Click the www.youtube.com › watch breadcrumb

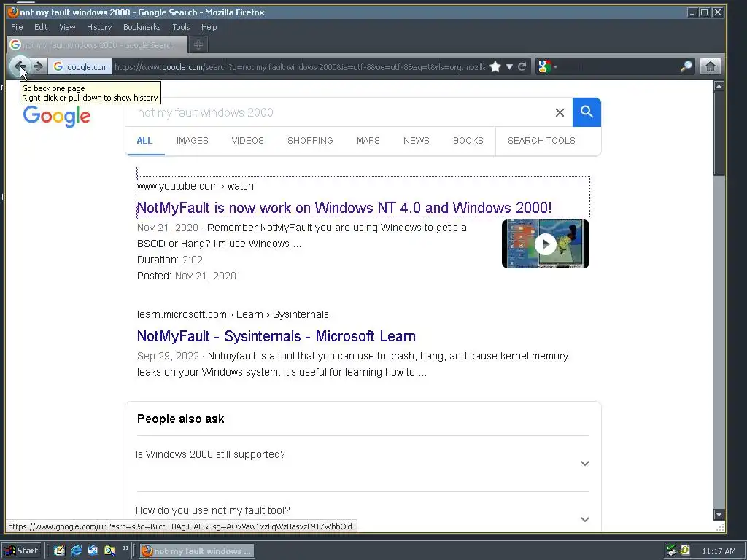click(x=196, y=186)
